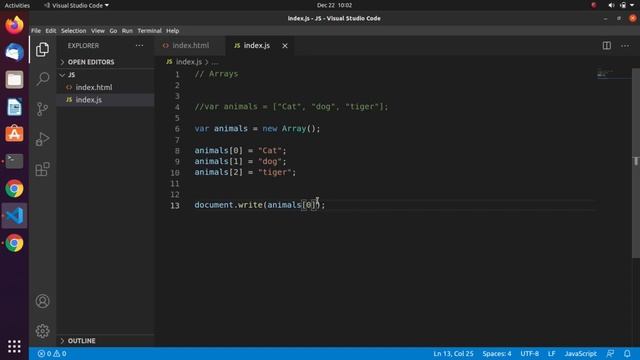
Task: Switch to the index.html tab
Action: point(190,46)
